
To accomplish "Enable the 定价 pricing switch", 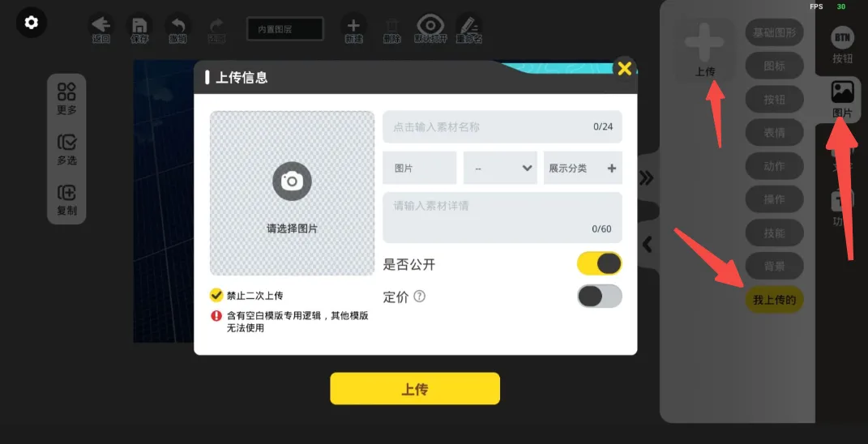I will tap(600, 297).
